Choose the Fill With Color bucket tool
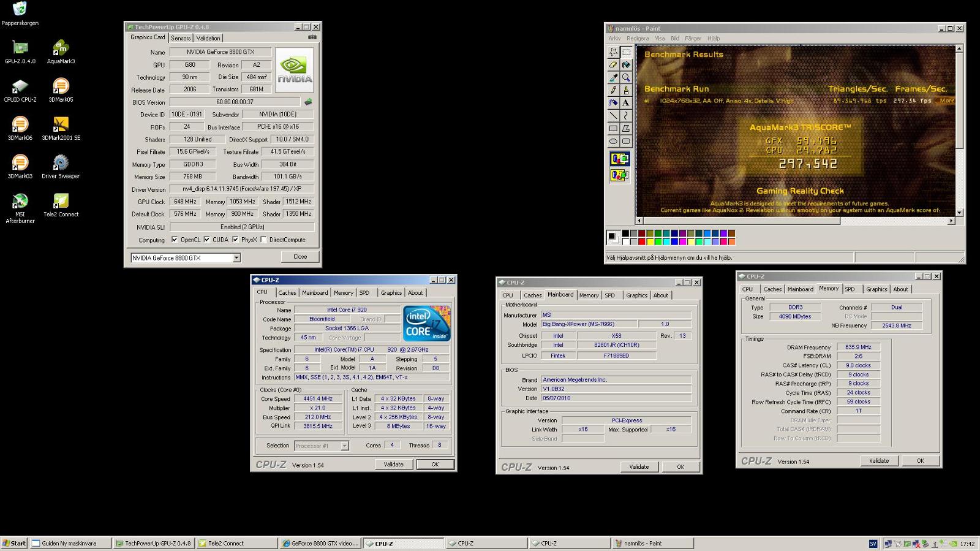The image size is (980, 551). [x=626, y=65]
